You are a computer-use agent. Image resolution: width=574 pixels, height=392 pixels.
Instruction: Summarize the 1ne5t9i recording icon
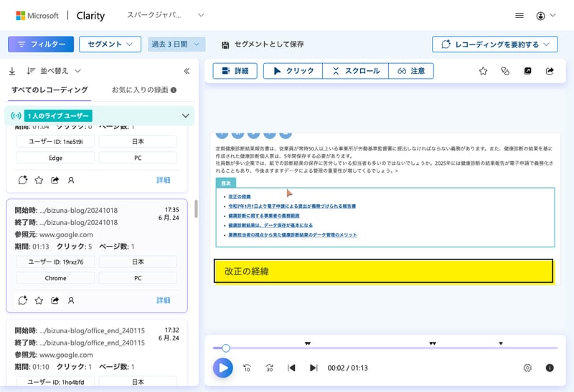(x=23, y=180)
